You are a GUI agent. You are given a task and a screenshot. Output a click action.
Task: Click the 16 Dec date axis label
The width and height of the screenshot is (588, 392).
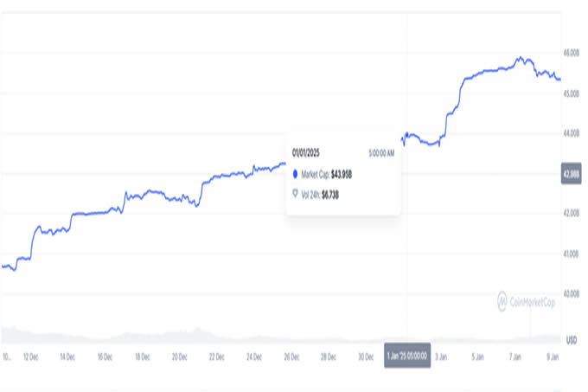point(106,356)
